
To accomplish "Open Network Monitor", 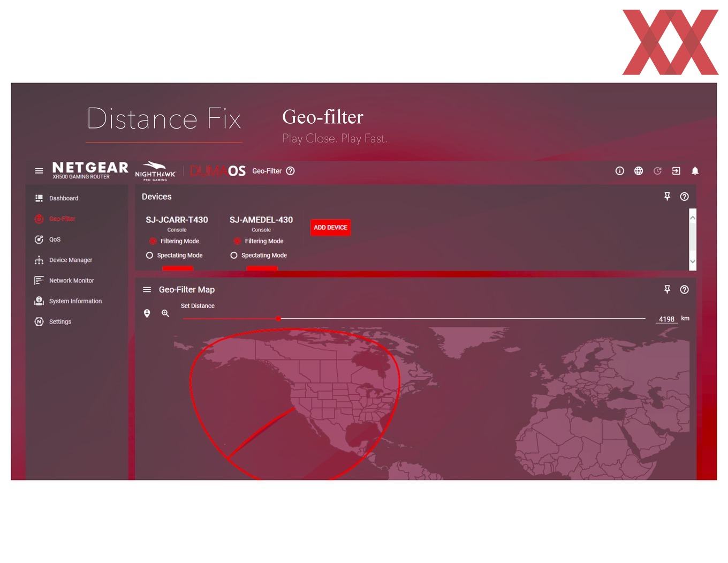I will [72, 280].
